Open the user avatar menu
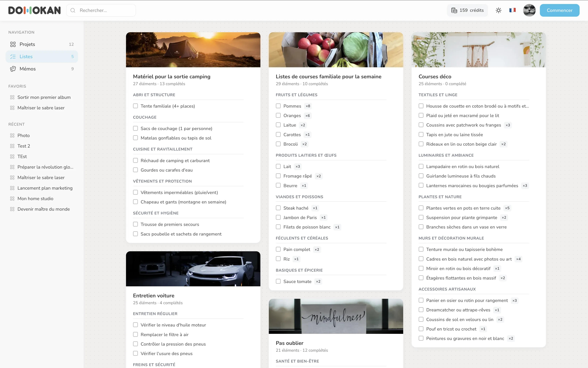The image size is (588, 368). (x=529, y=10)
